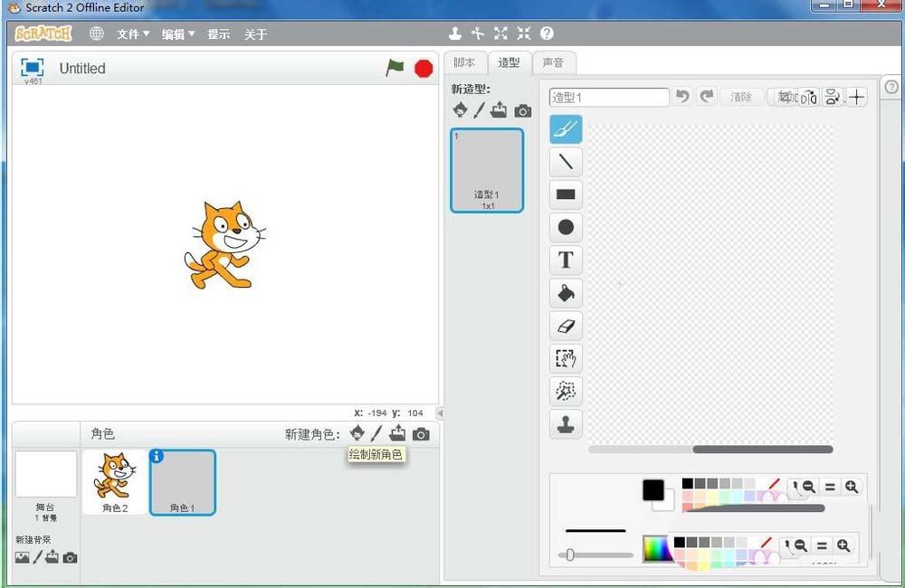This screenshot has height=588, width=905.
Task: Open the 文件 dropdown menu
Action: [133, 34]
